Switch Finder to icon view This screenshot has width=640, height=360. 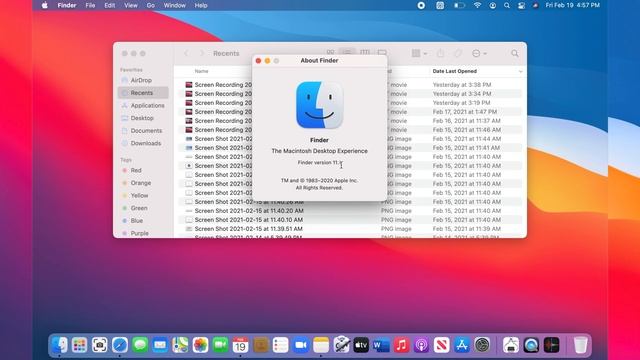(331, 53)
